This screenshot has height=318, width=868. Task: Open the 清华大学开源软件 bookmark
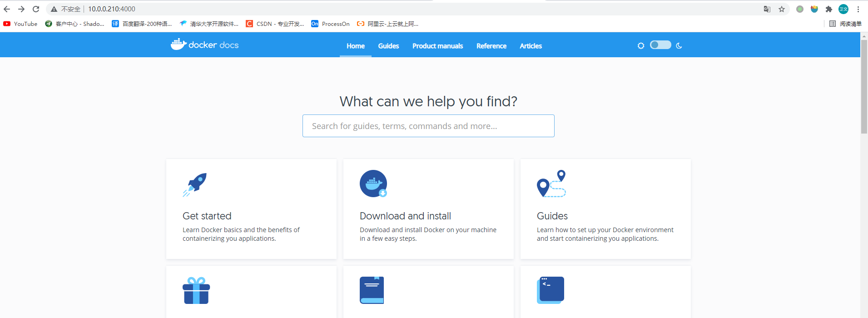click(209, 24)
